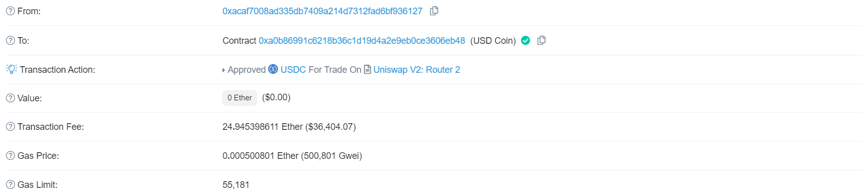Click the document icon before Uniswap V2
This screenshot has height=194, width=868.
pyautogui.click(x=367, y=69)
